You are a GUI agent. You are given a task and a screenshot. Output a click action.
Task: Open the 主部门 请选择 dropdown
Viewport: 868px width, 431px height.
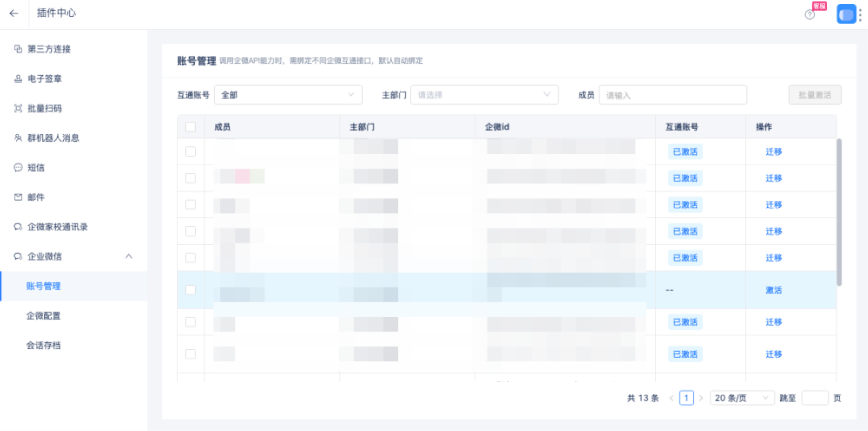tap(484, 95)
